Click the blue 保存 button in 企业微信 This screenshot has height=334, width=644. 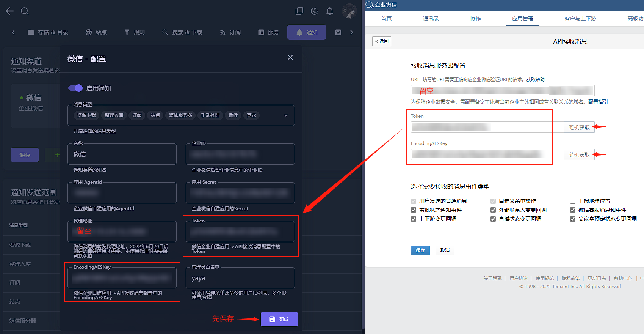click(x=420, y=250)
